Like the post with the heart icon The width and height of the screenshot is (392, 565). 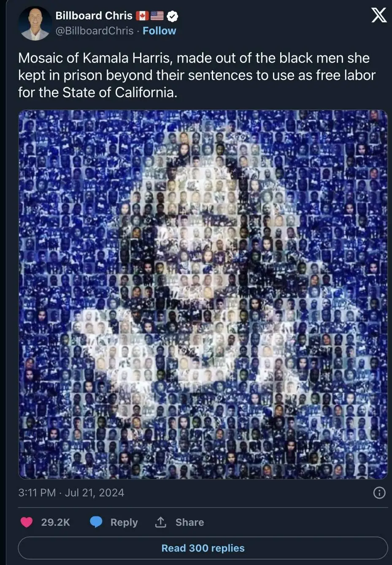coord(27,522)
